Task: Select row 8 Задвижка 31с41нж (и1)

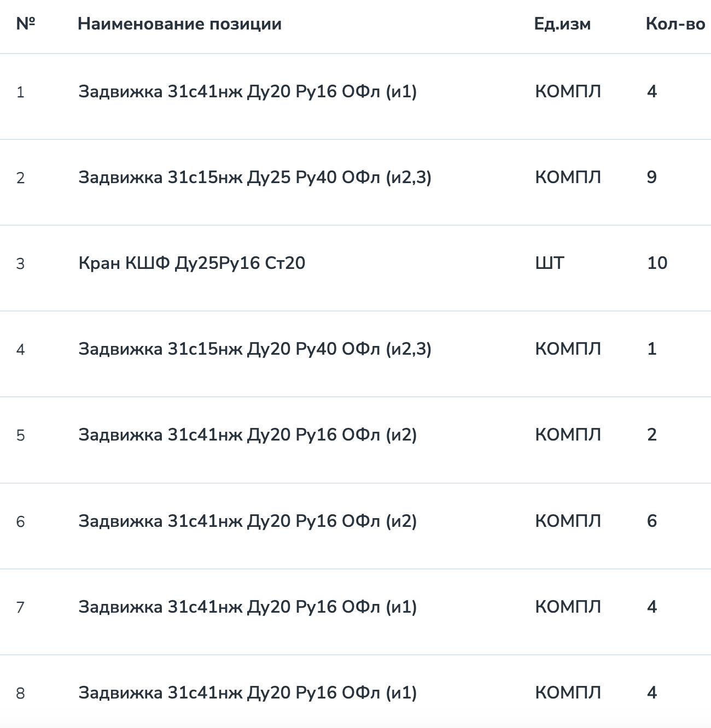Action: click(x=355, y=691)
